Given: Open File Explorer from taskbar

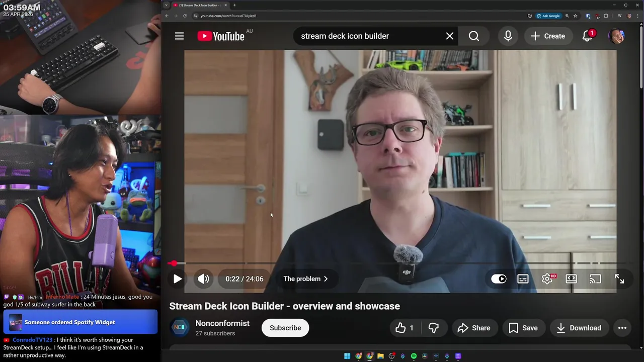Looking at the screenshot, I should click(x=380, y=356).
